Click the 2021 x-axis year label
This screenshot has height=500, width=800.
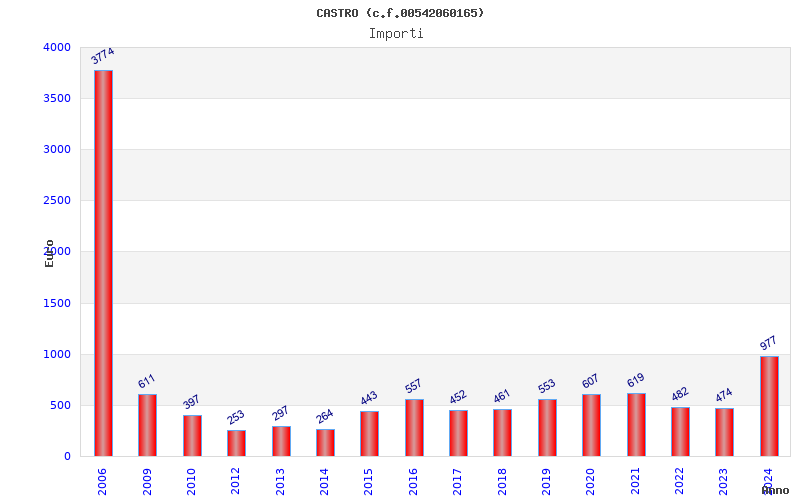(635, 482)
